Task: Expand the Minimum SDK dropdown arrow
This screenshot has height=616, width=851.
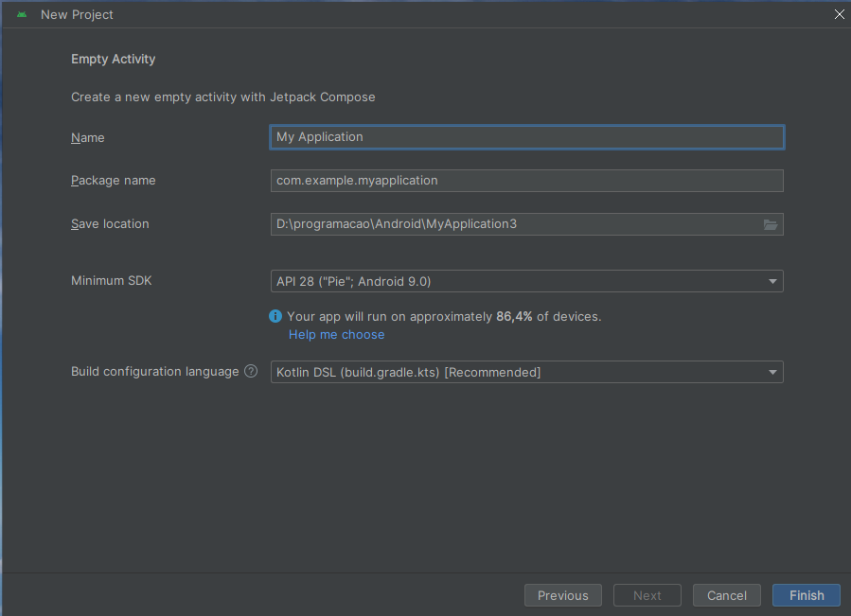Action: coord(772,281)
